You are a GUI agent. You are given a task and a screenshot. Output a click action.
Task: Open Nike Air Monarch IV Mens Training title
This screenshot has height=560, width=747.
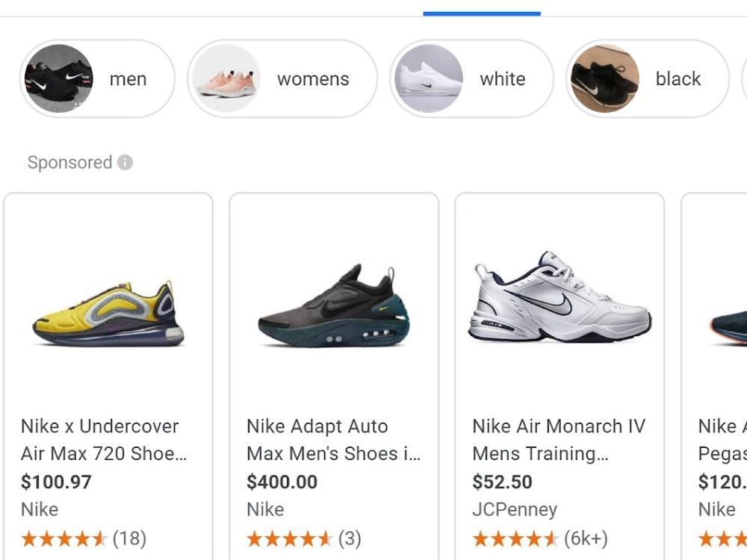point(559,440)
